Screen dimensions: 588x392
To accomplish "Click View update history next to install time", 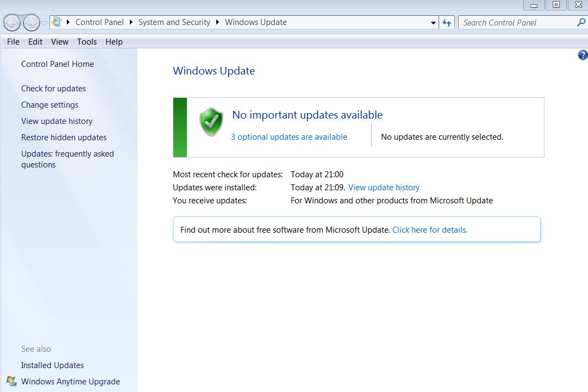I will [x=384, y=188].
